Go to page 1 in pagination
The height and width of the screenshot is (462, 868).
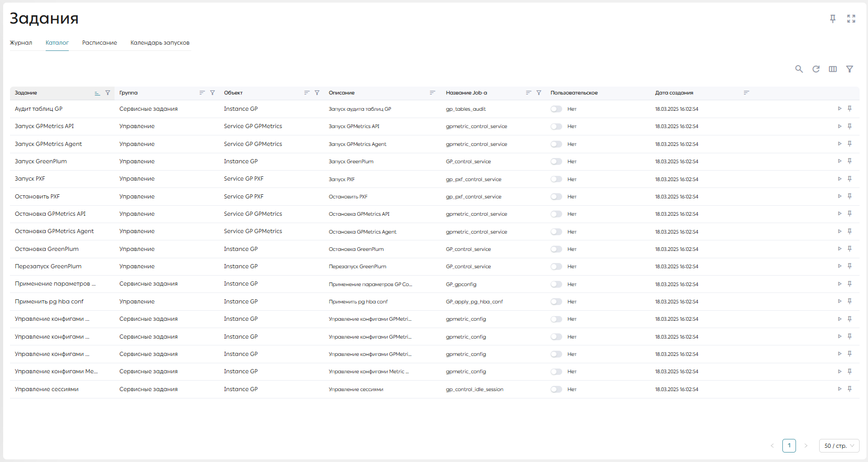tap(789, 446)
